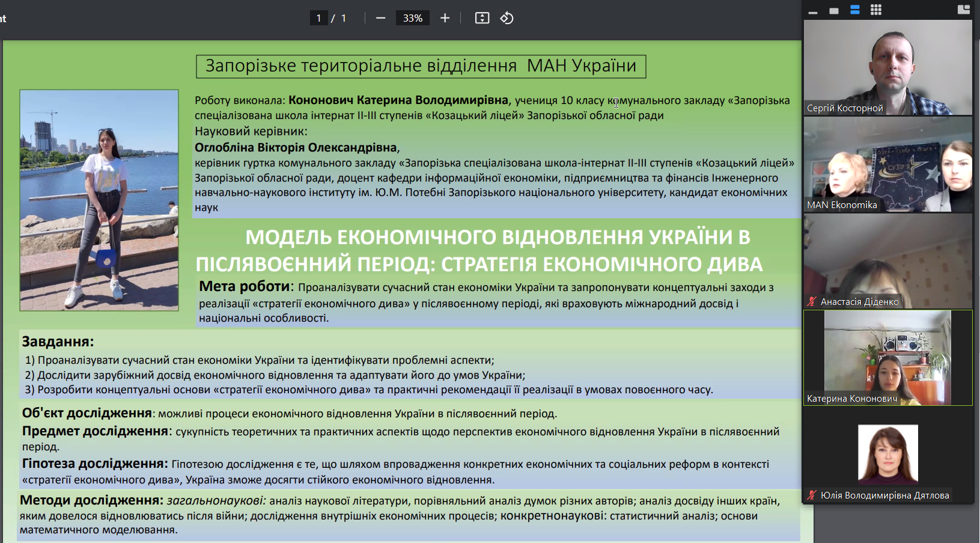980x543 pixels.
Task: Zoom out of the PDF document
Action: 380,18
